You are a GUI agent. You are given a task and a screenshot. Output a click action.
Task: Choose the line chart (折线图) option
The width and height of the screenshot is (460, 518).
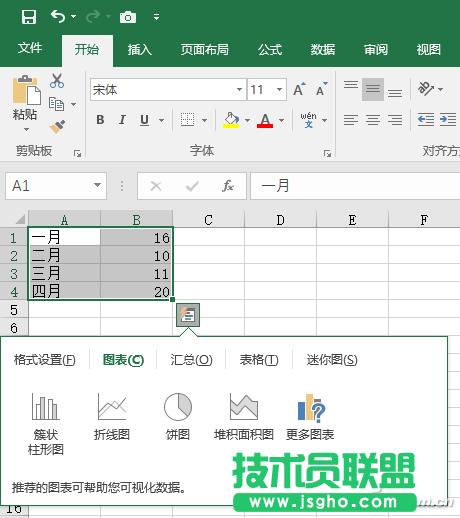pos(112,416)
